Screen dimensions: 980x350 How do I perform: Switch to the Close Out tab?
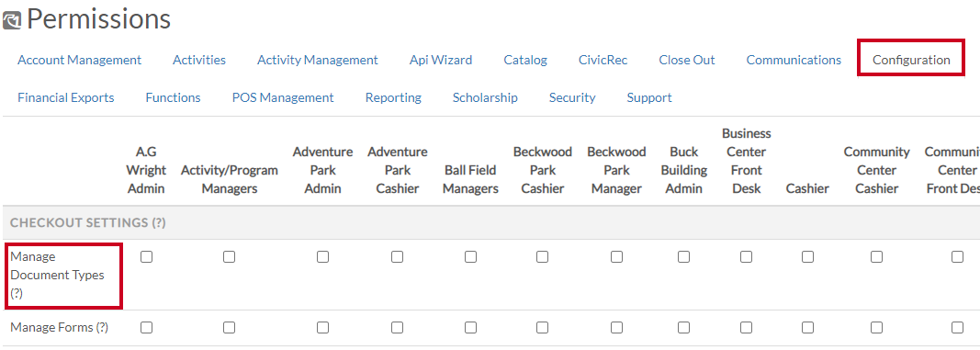click(x=687, y=60)
